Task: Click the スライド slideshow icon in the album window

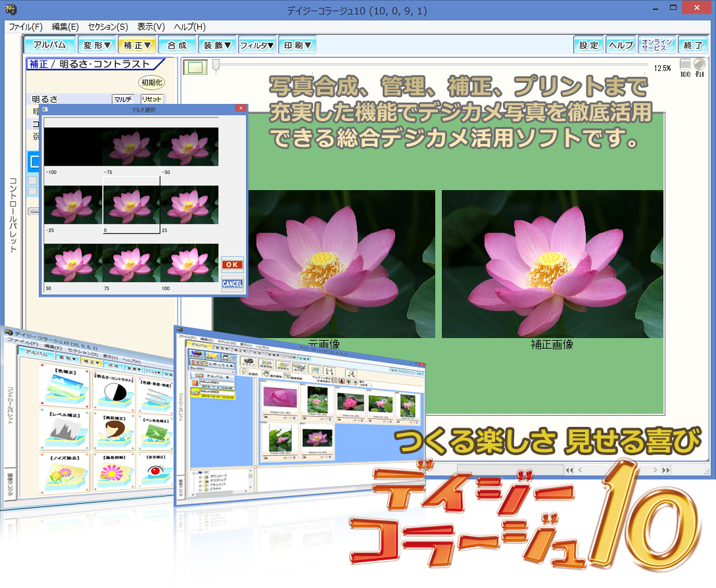Action: (x=249, y=362)
